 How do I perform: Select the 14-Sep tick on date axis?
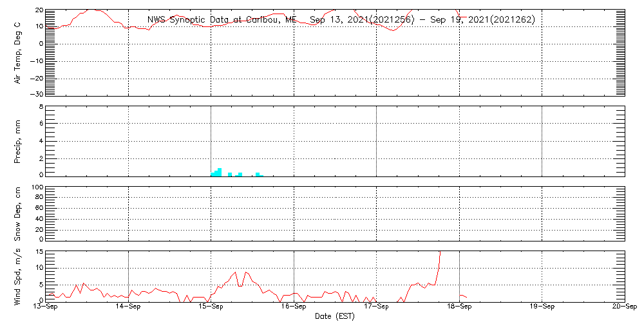coord(128,307)
